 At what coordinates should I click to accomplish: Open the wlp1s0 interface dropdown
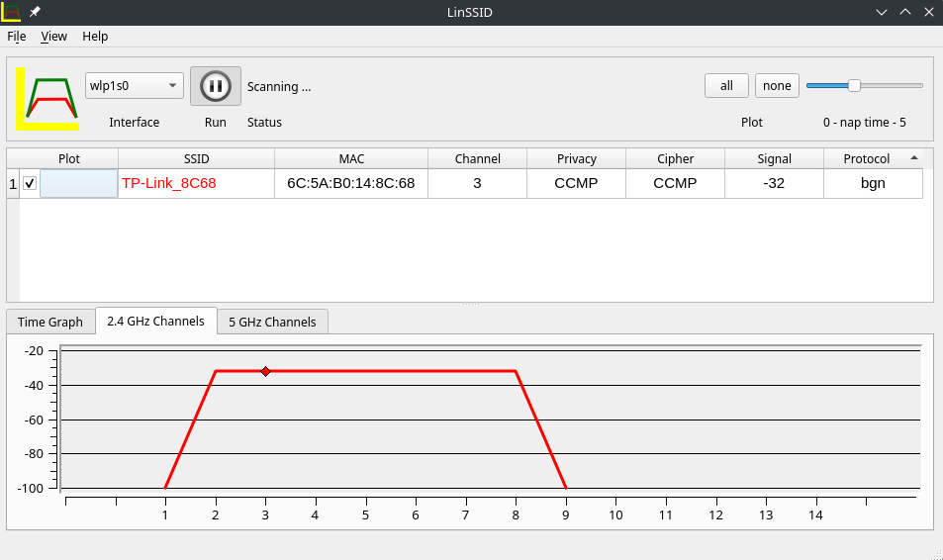click(x=135, y=86)
